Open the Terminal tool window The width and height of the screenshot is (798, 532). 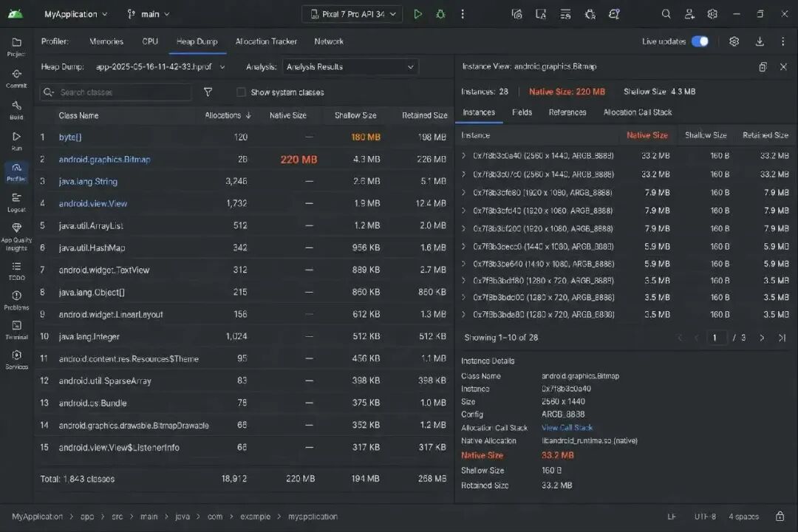click(16, 330)
